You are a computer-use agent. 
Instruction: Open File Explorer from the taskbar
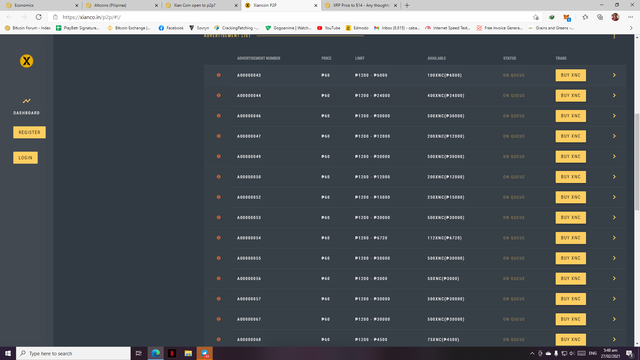[x=188, y=353]
